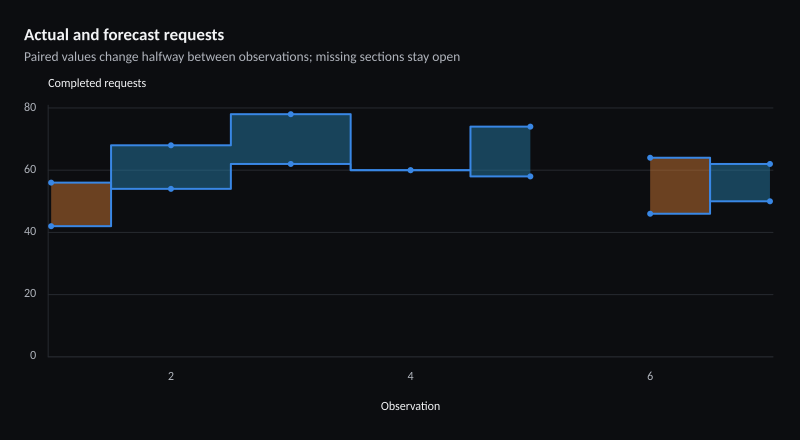Click the "Completed requests" y-axis label
This screenshot has height=440, width=800.
coord(97,83)
